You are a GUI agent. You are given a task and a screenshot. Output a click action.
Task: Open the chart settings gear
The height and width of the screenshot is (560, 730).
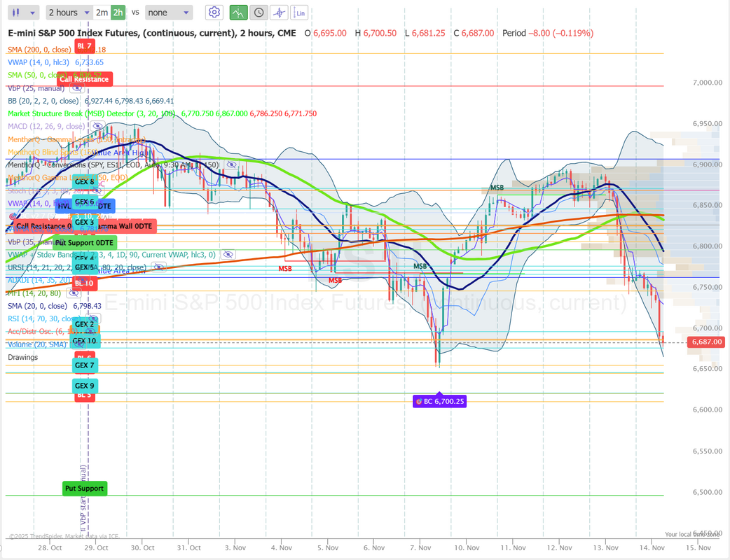pos(214,13)
